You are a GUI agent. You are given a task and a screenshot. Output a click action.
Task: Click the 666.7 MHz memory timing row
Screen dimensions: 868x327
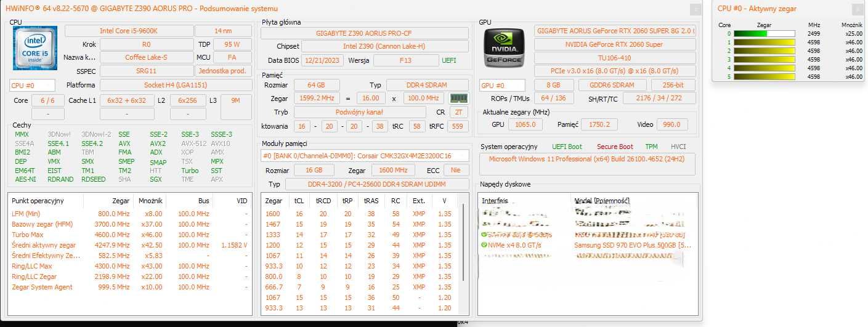click(x=360, y=287)
